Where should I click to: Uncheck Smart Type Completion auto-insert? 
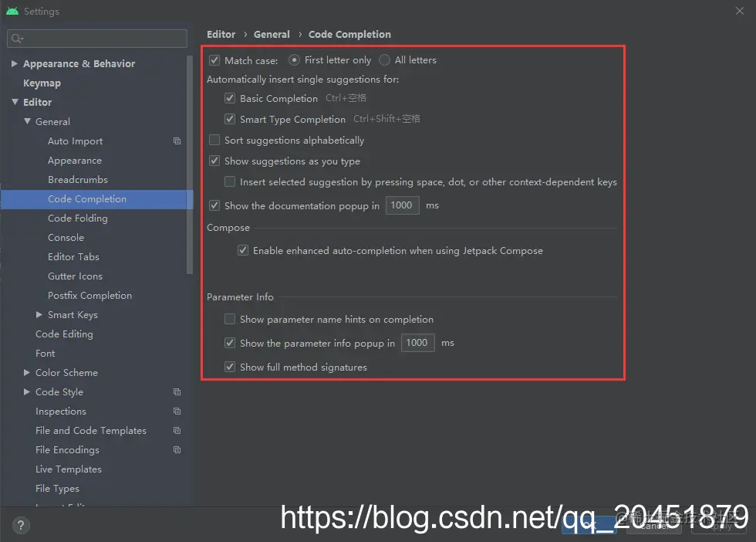(230, 119)
